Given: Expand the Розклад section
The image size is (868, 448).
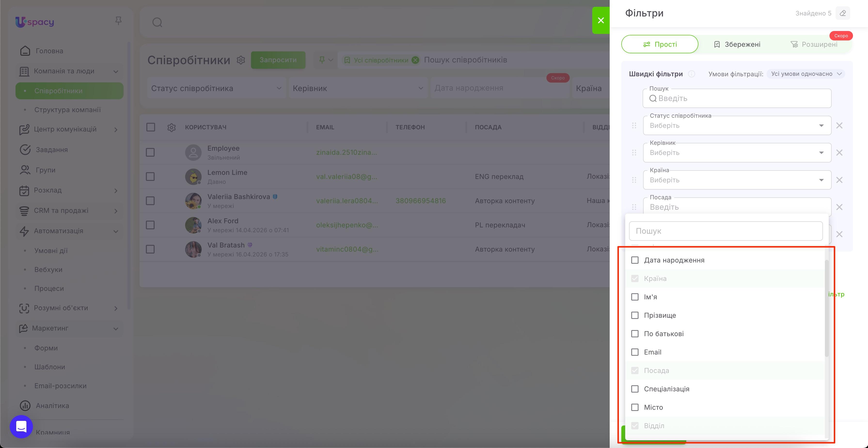Looking at the screenshot, I should click(116, 191).
